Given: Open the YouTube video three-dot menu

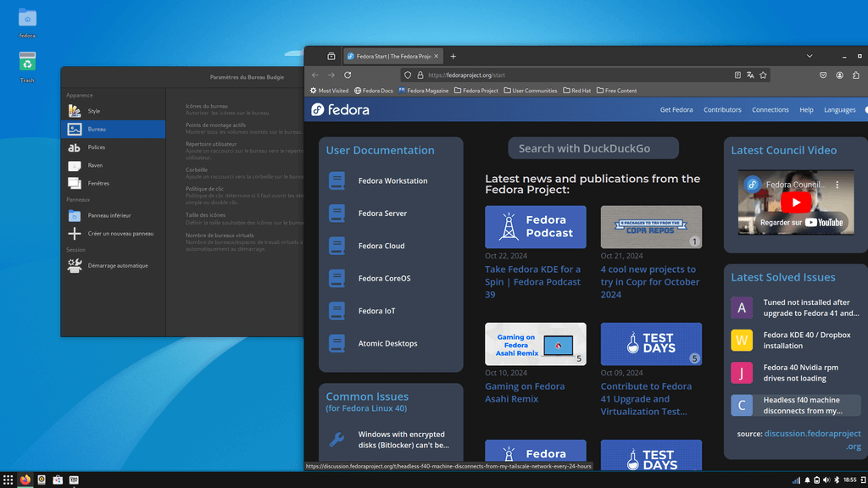Looking at the screenshot, I should (x=837, y=185).
